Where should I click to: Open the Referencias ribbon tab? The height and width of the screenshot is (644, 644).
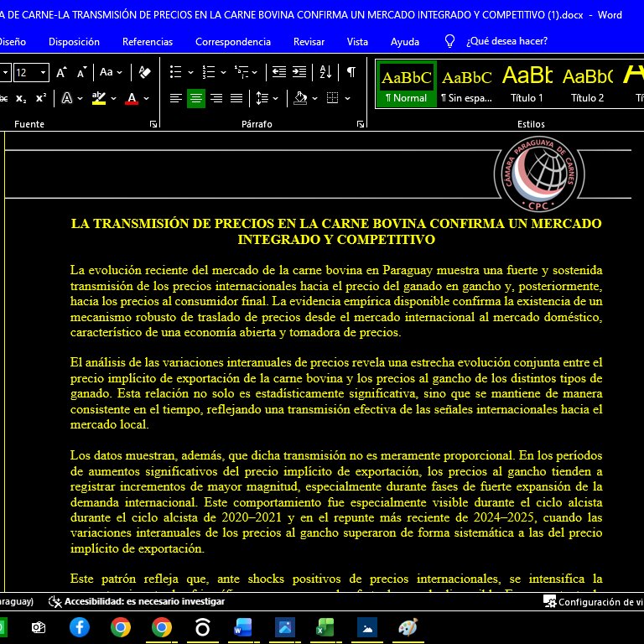pyautogui.click(x=148, y=42)
